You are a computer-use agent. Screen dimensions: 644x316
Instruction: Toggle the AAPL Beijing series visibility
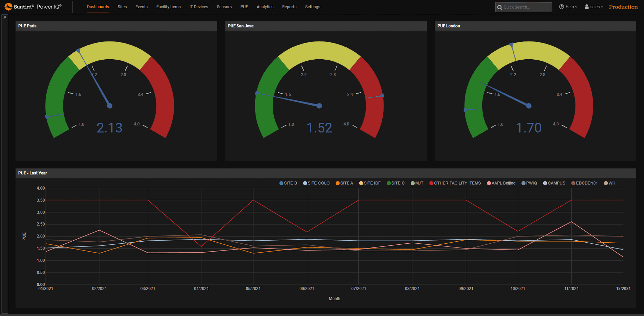[x=501, y=183]
